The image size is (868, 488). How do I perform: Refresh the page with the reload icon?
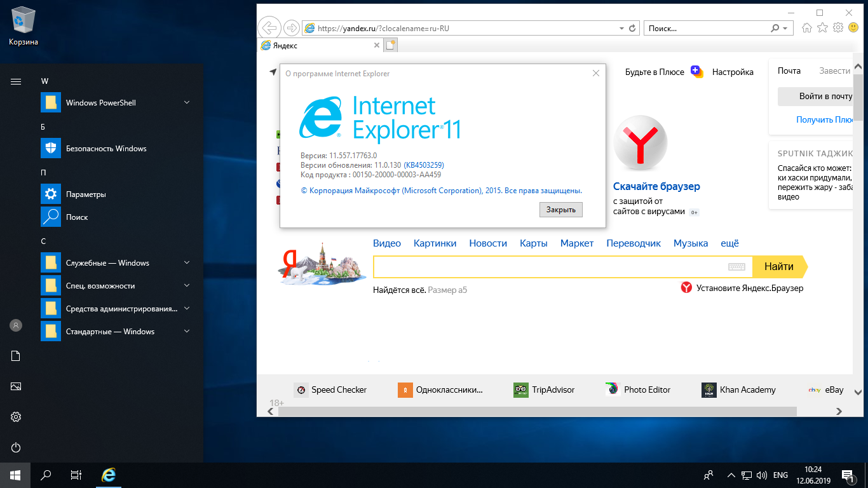click(x=632, y=29)
